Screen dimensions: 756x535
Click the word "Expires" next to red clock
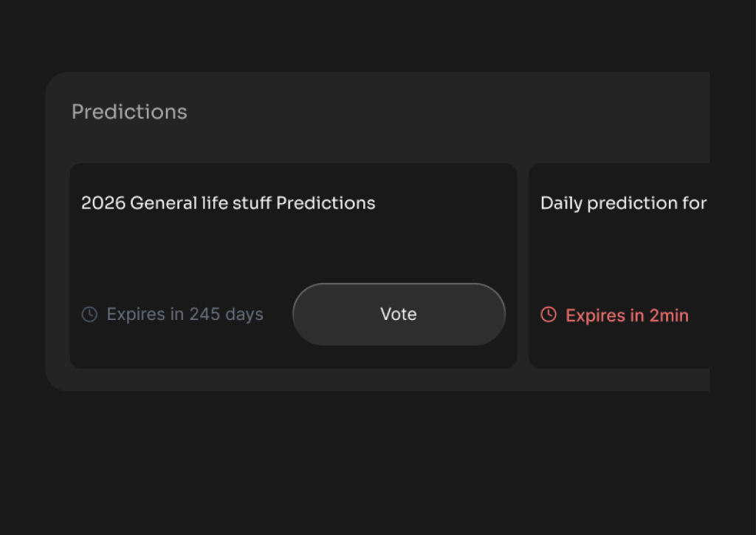tap(595, 316)
